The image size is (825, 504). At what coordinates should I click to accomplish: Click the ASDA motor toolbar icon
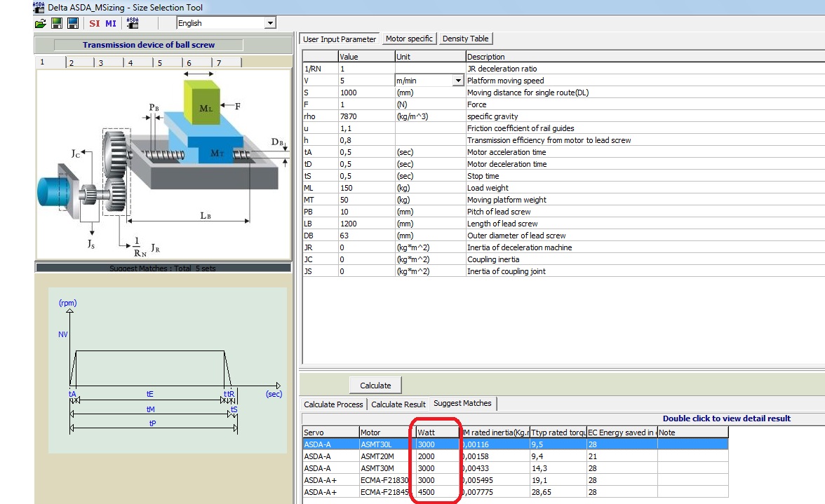pos(133,23)
